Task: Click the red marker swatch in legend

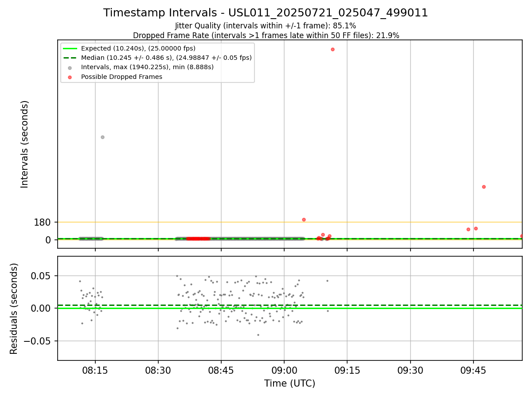Action: (x=70, y=77)
